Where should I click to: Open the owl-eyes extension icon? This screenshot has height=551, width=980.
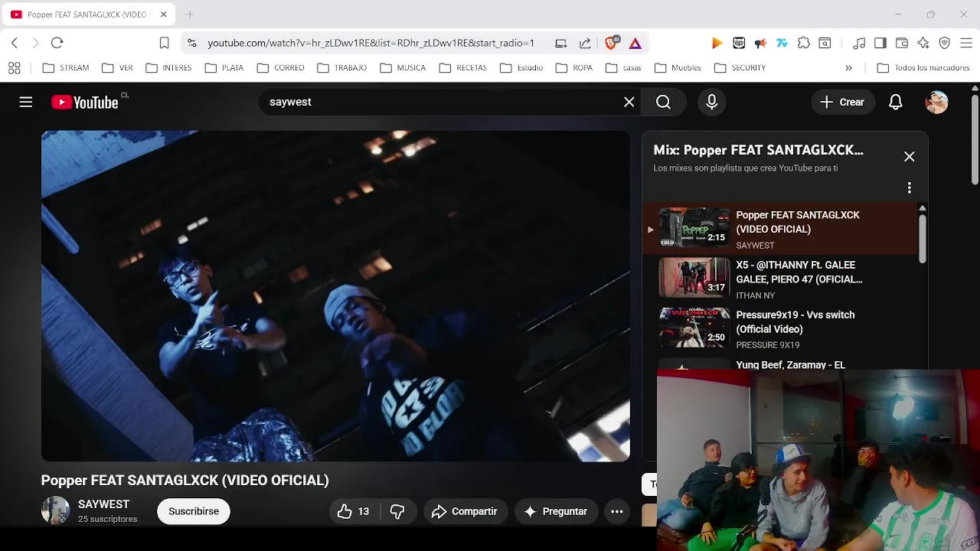[x=739, y=43]
